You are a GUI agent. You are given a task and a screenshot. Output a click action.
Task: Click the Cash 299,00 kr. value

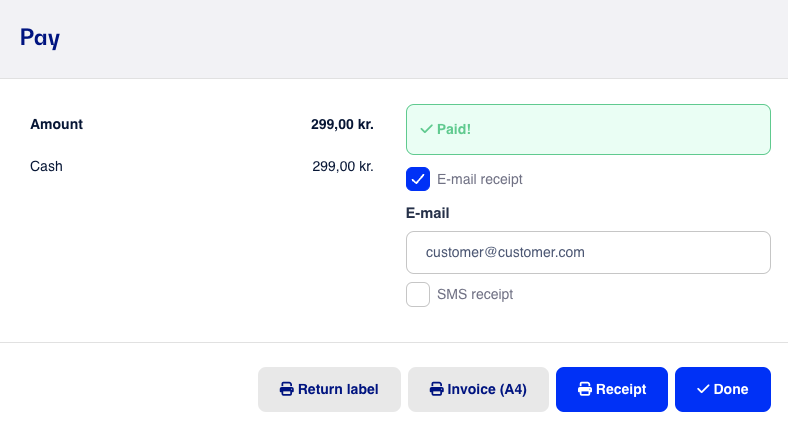click(343, 166)
